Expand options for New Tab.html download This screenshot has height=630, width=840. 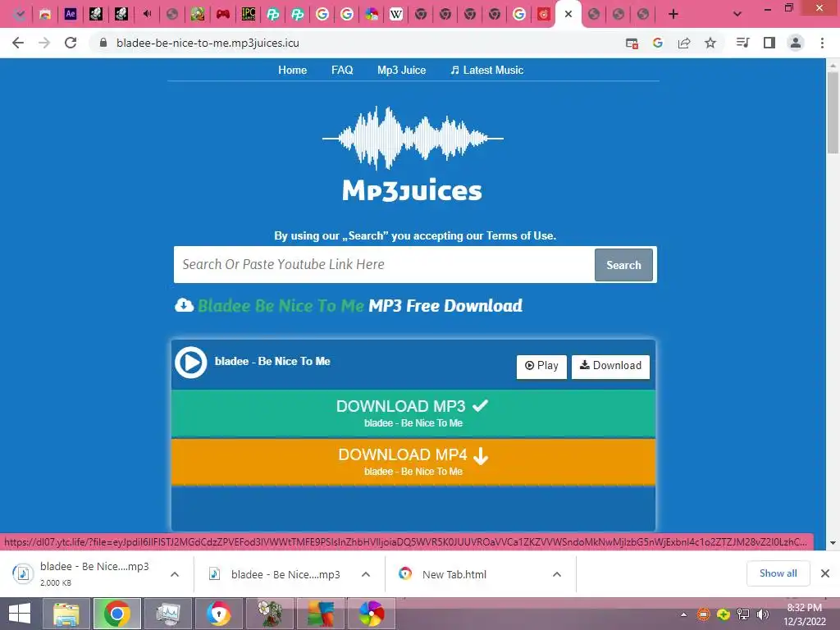click(x=557, y=574)
